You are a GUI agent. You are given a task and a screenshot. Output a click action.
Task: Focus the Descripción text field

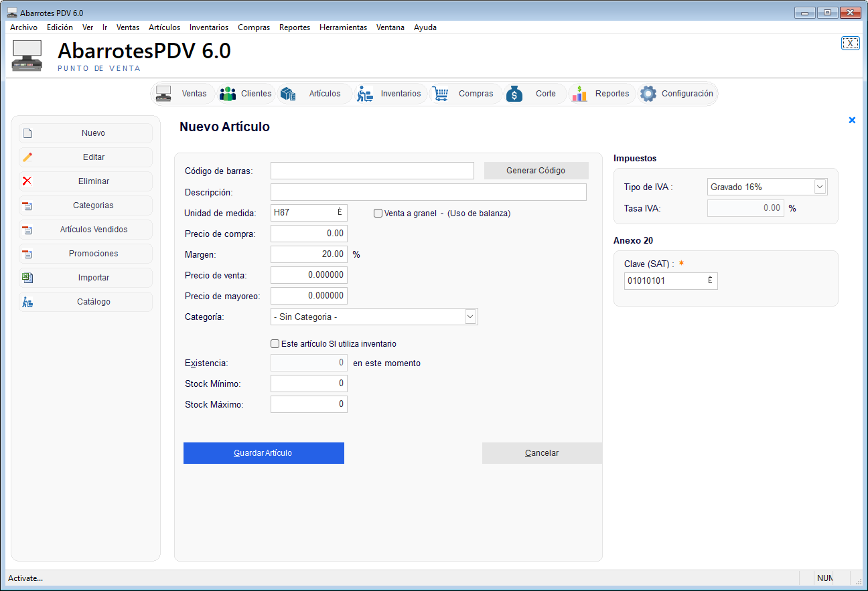click(x=429, y=192)
